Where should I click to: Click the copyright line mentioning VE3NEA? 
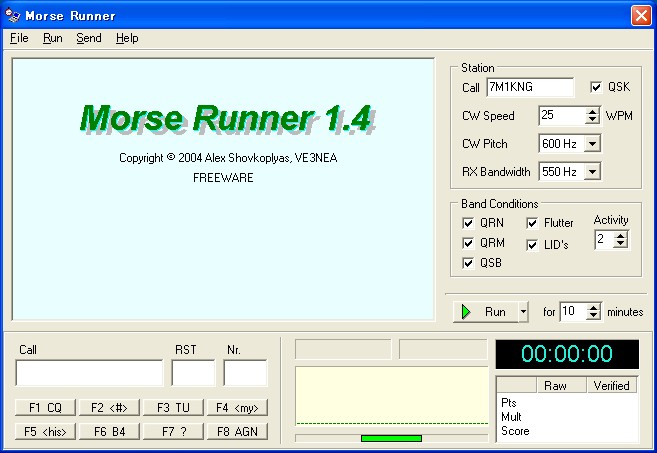228,158
